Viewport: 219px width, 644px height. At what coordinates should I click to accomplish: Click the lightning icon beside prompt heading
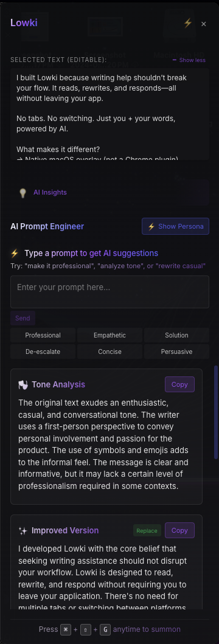(x=15, y=254)
